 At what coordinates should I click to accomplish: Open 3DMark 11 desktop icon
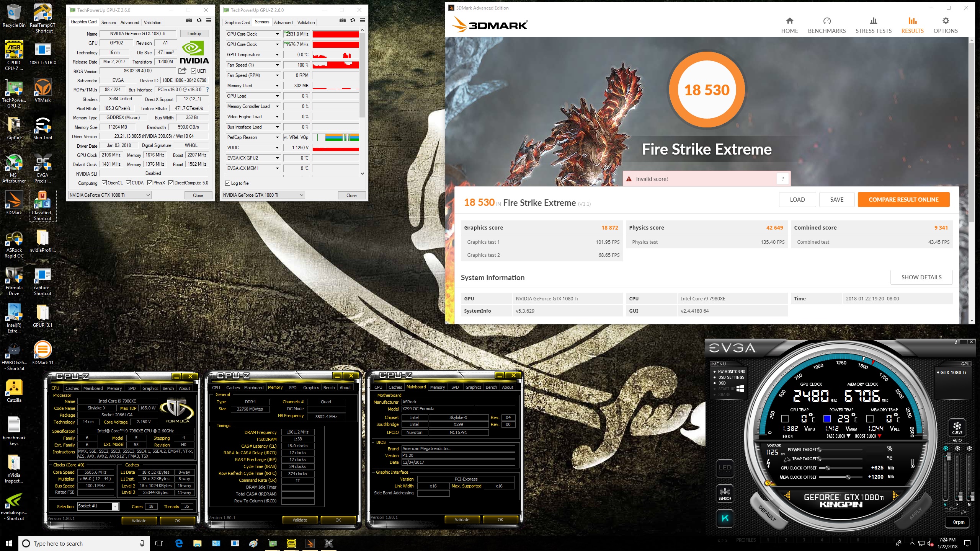click(42, 353)
